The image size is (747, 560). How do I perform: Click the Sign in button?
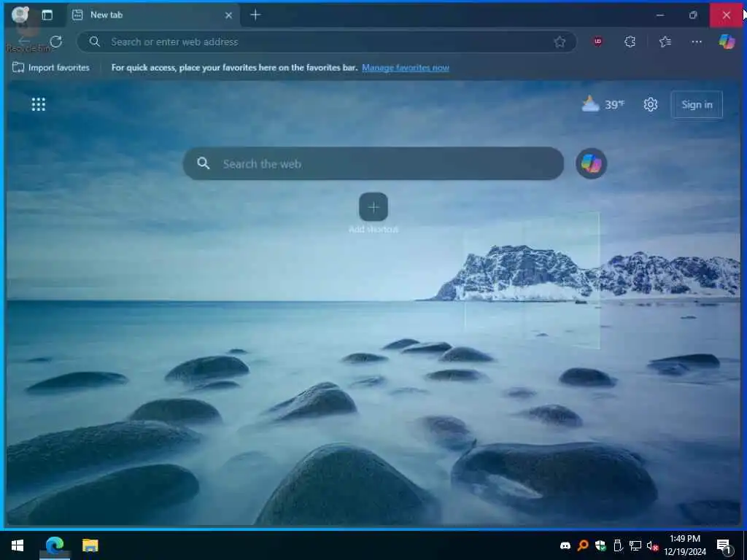[x=697, y=105]
